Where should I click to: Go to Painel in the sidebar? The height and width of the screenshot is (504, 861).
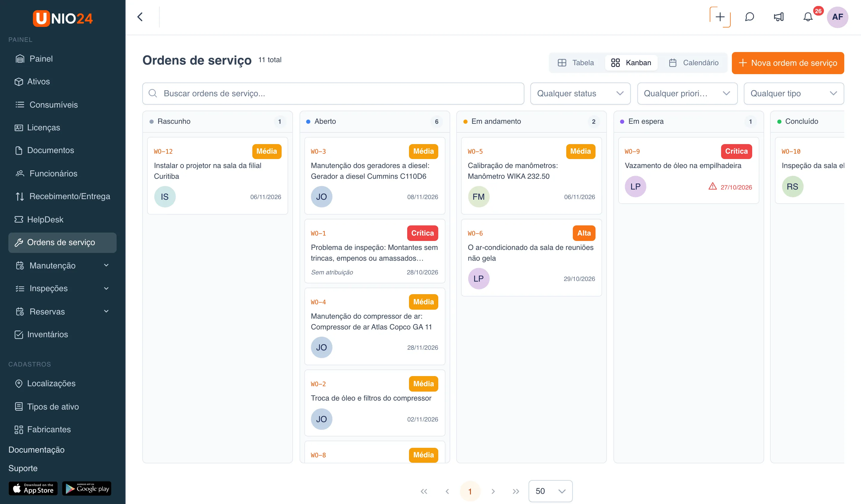click(62, 59)
